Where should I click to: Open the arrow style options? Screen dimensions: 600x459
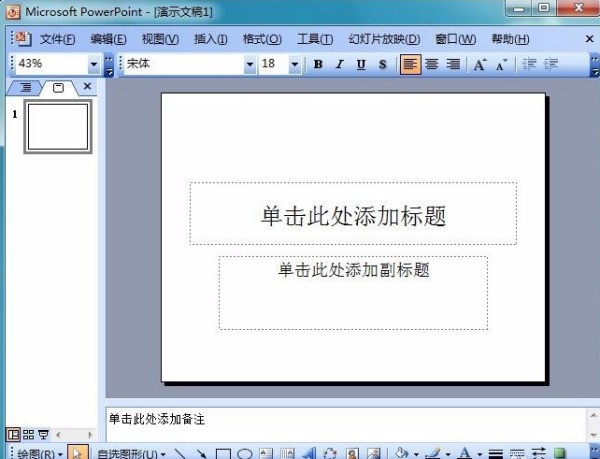538,454
